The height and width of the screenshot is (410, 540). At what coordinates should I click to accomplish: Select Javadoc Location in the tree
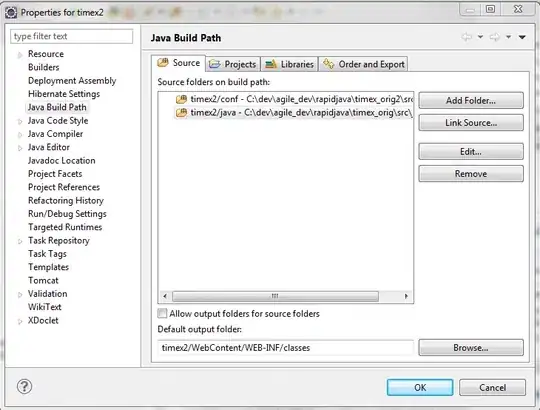click(61, 161)
